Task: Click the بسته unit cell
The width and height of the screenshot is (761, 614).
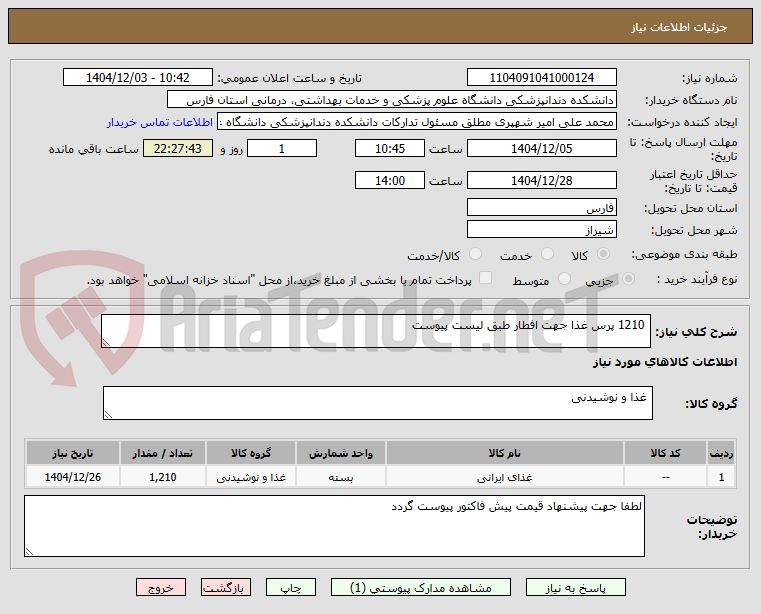Action: pos(341,478)
